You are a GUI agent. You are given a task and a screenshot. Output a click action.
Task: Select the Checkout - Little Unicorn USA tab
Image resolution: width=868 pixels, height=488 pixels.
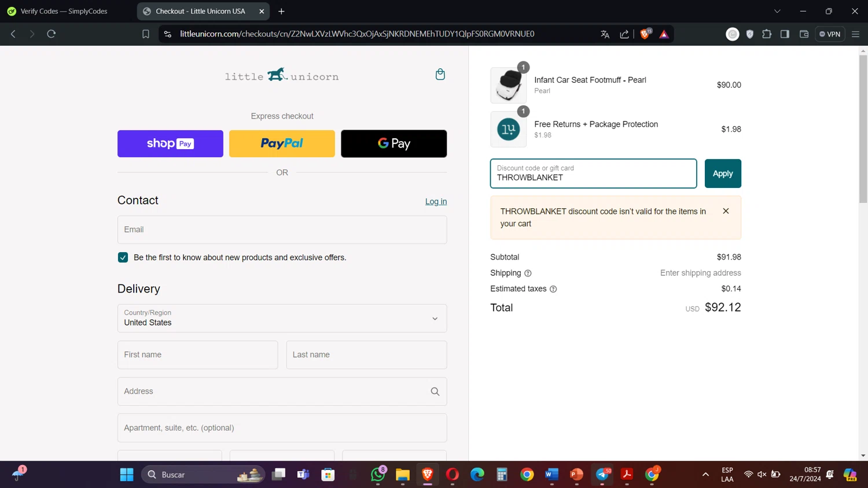coord(200,11)
